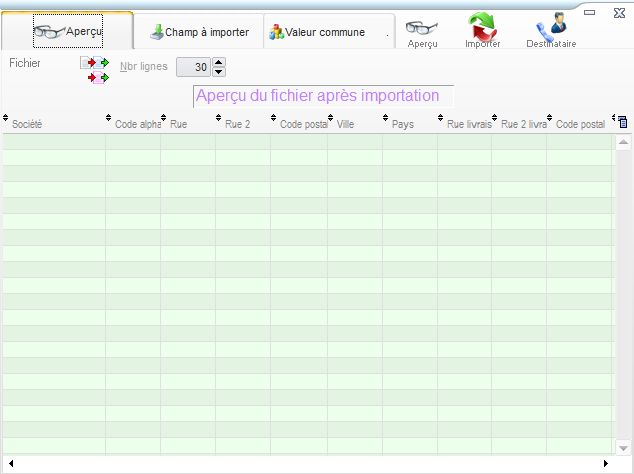Click the Aperçu du fichier après importation field

click(x=323, y=96)
